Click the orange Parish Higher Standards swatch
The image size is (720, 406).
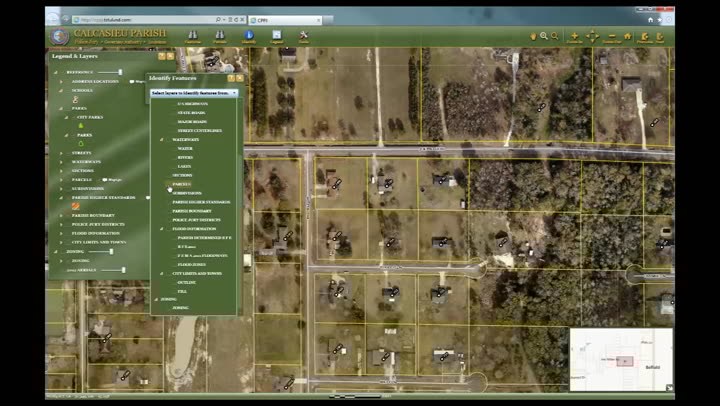click(76, 206)
